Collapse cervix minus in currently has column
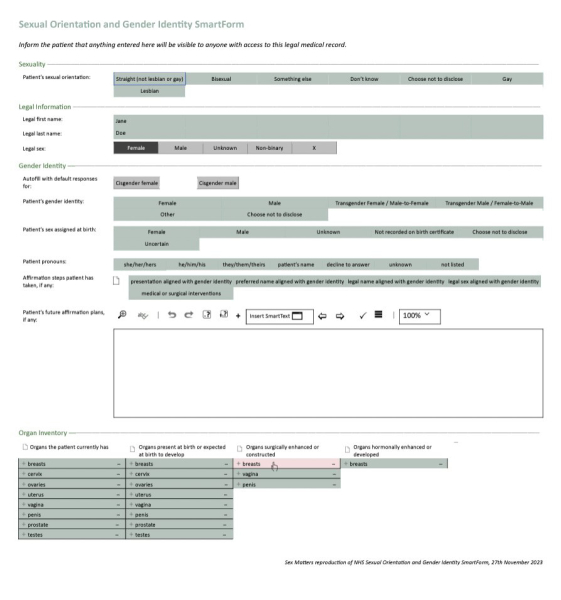 118,474
